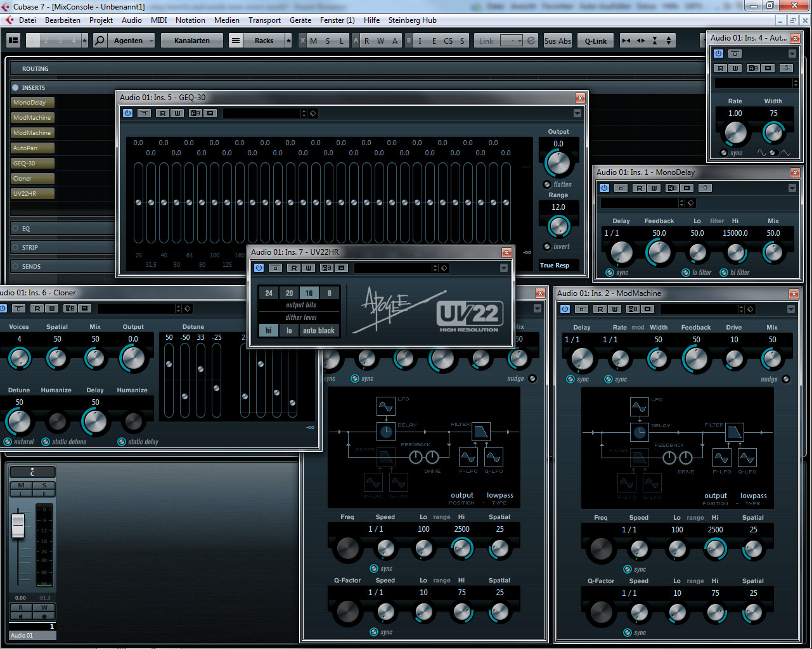The height and width of the screenshot is (649, 812).
Task: Toggle delay sync in the MonoDelay window
Action: point(610,273)
